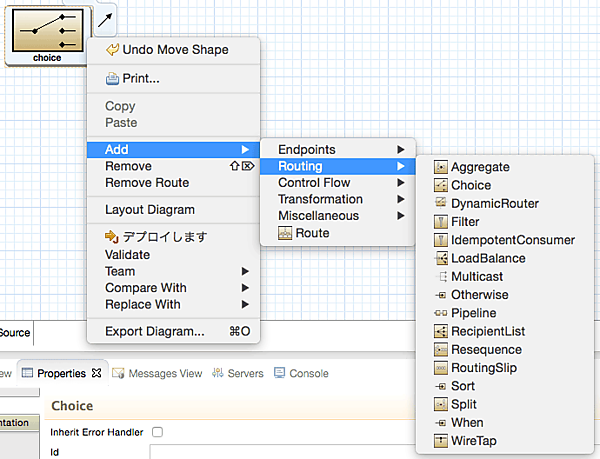Click the Filter pattern icon
Image resolution: width=600 pixels, height=459 pixels.
(x=441, y=222)
